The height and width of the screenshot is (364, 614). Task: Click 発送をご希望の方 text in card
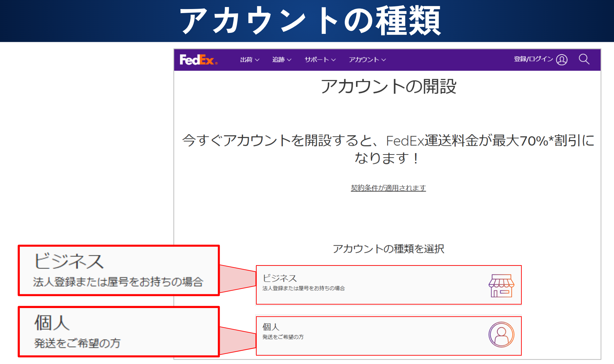point(283,337)
